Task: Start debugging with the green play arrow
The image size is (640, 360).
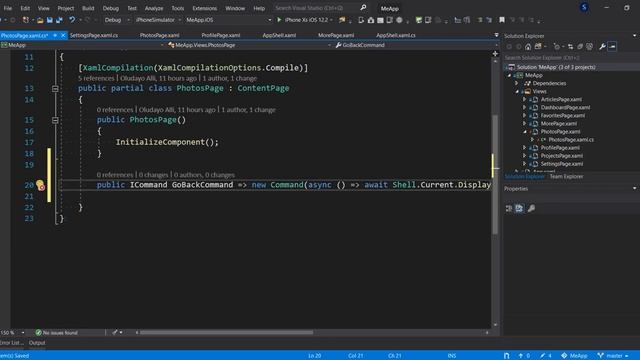Action: [279, 20]
